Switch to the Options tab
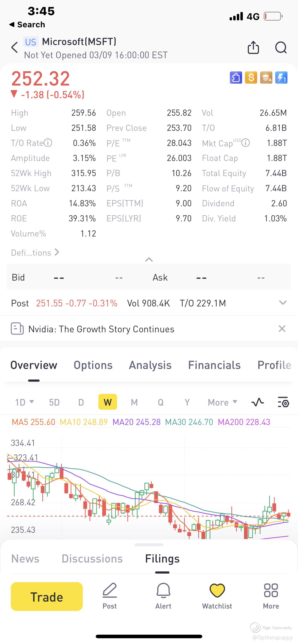The width and height of the screenshot is (298, 644). 93,365
